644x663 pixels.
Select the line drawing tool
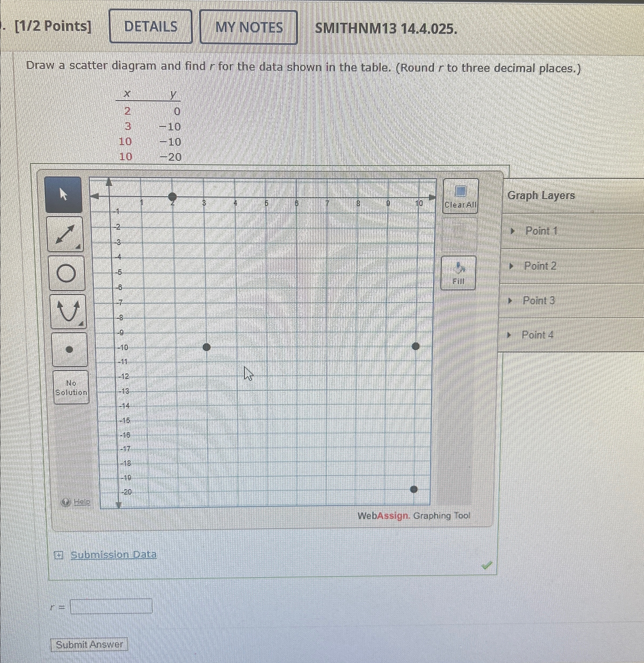65,234
